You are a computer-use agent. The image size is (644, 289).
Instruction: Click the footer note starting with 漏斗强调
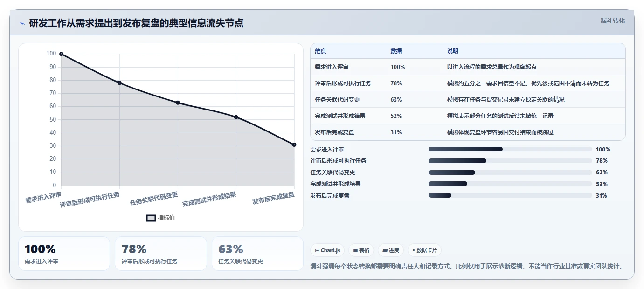point(466,267)
